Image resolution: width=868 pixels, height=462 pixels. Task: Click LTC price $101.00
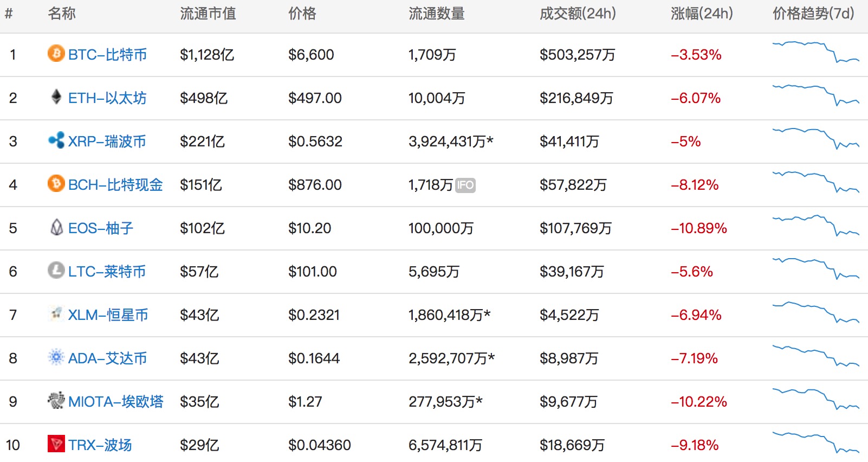coord(313,272)
